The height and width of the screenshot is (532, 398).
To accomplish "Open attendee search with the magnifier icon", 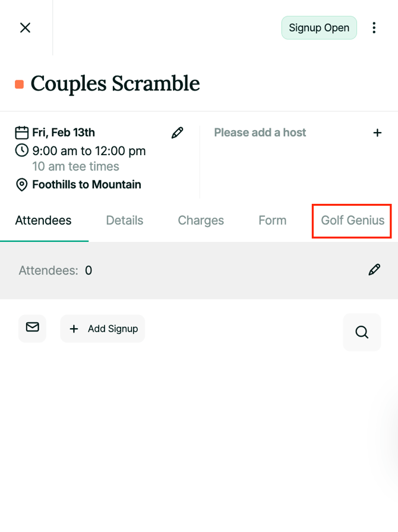I will click(x=362, y=332).
